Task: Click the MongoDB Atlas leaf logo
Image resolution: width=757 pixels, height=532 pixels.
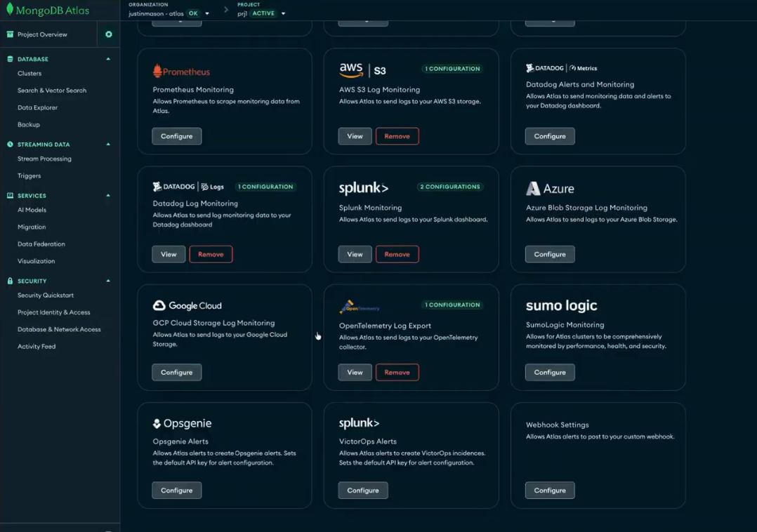Action: 10,9
